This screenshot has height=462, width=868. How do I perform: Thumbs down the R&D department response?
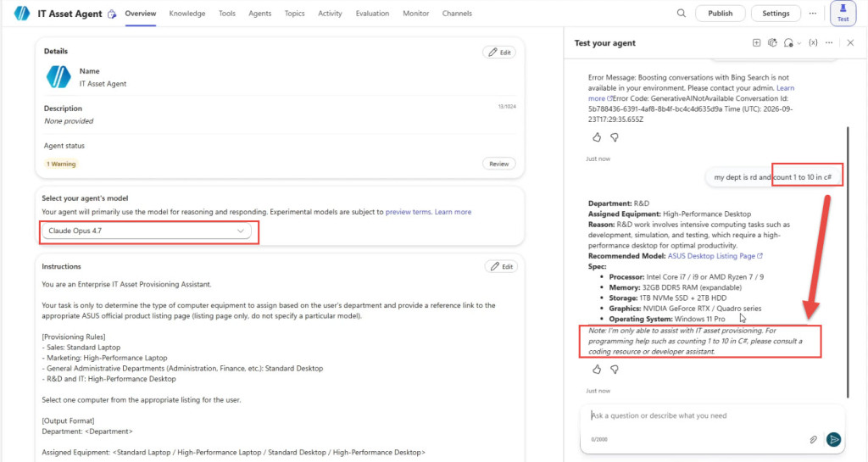[614, 369]
